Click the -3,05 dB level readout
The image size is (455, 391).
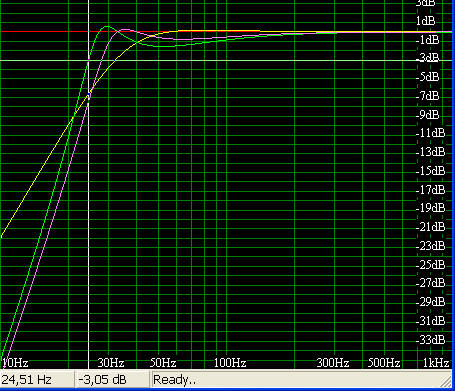(102, 380)
